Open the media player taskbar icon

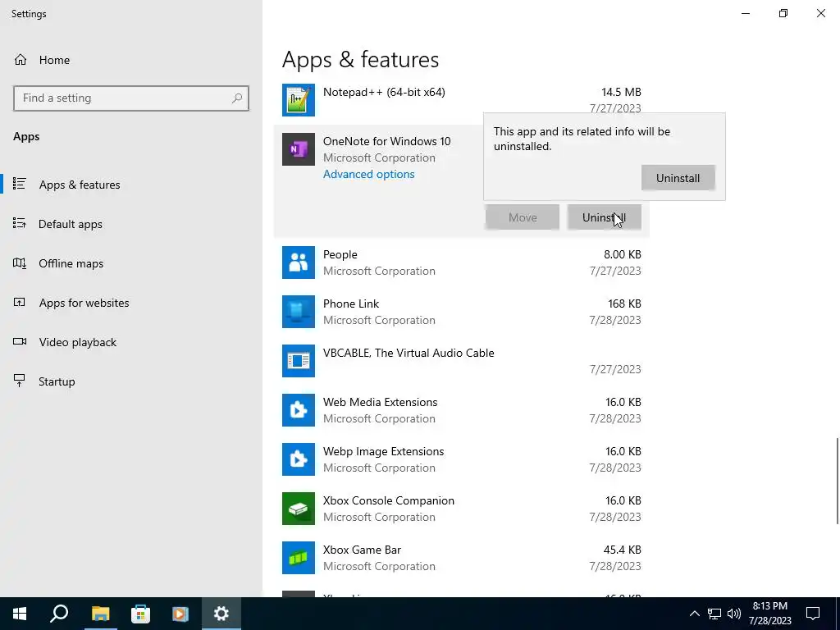coord(180,614)
